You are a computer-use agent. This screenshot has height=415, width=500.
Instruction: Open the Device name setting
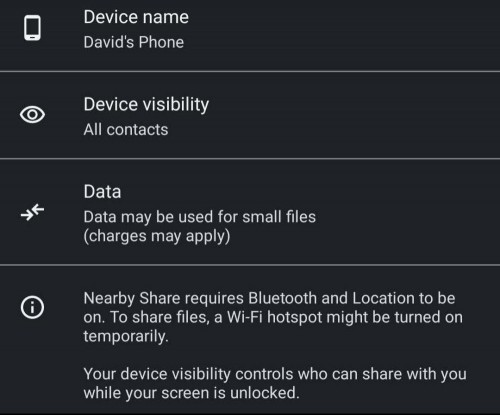(x=250, y=35)
